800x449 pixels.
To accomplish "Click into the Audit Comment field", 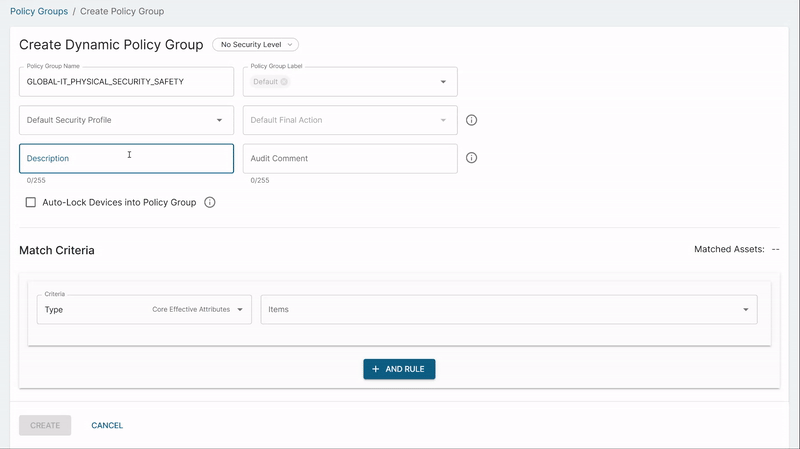I will tap(349, 158).
